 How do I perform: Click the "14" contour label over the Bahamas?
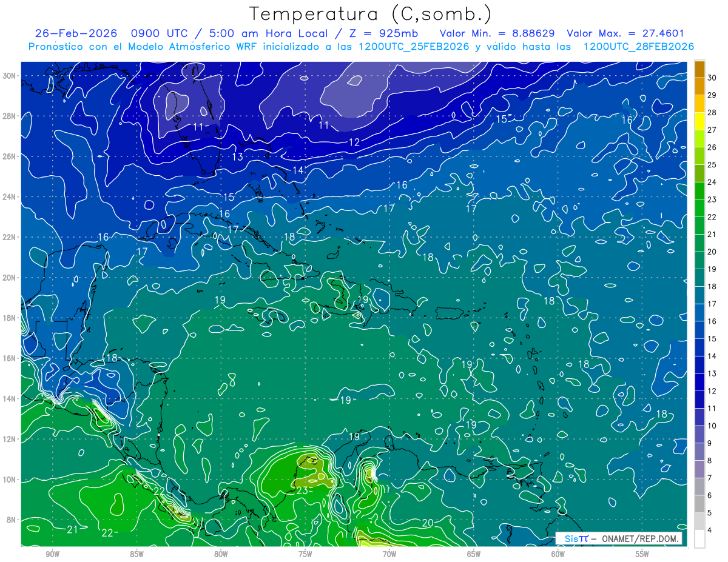pos(298,170)
